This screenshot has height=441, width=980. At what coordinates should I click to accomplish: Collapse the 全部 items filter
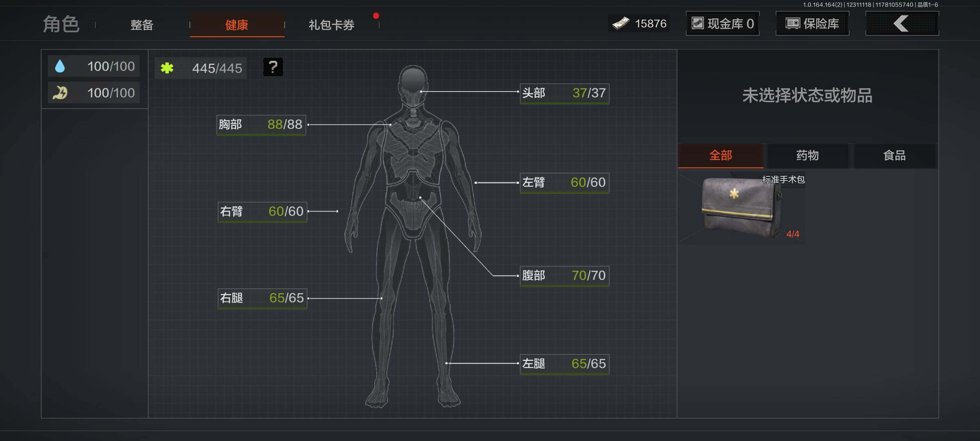[721, 156]
